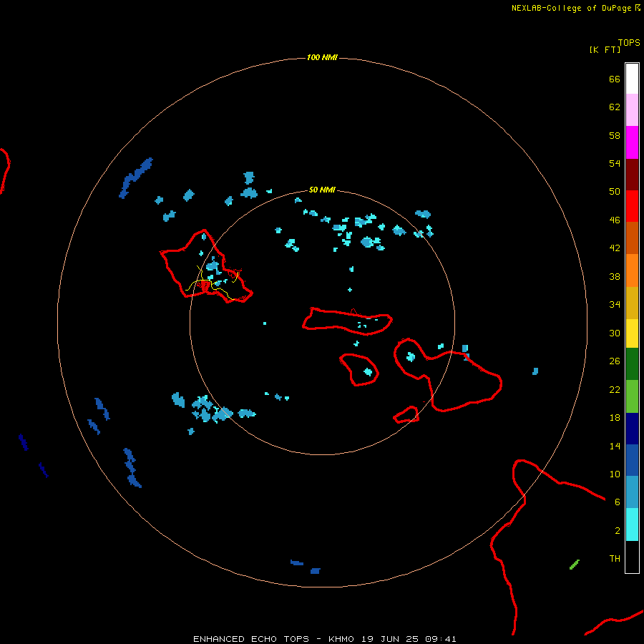Click the TOPS legend title

point(629,43)
